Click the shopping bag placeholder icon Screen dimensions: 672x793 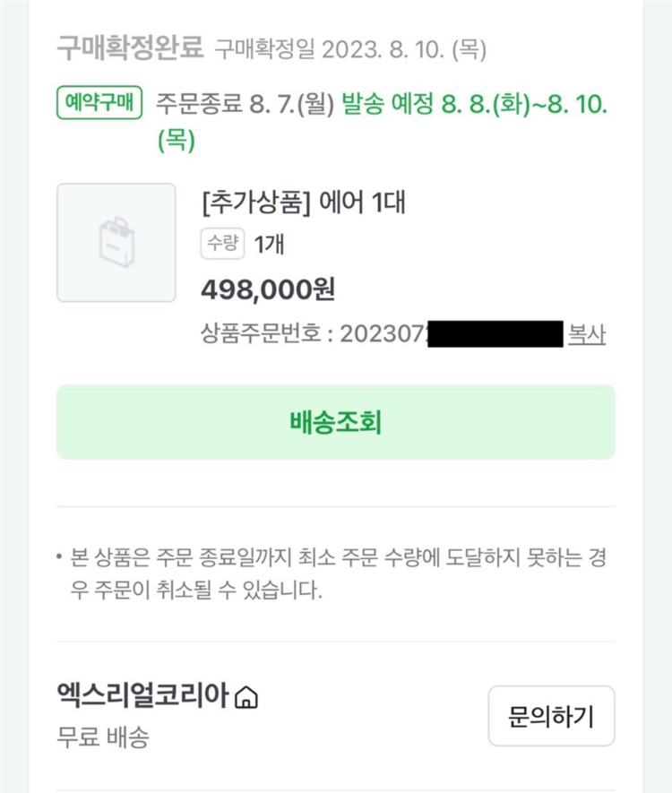[116, 243]
